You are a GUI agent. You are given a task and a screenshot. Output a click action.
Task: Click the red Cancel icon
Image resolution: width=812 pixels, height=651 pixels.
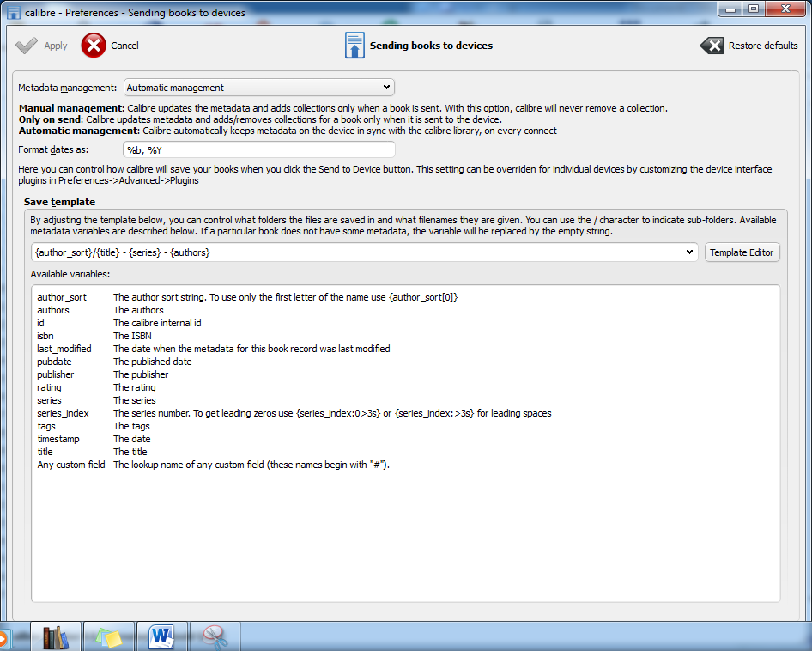(x=94, y=46)
